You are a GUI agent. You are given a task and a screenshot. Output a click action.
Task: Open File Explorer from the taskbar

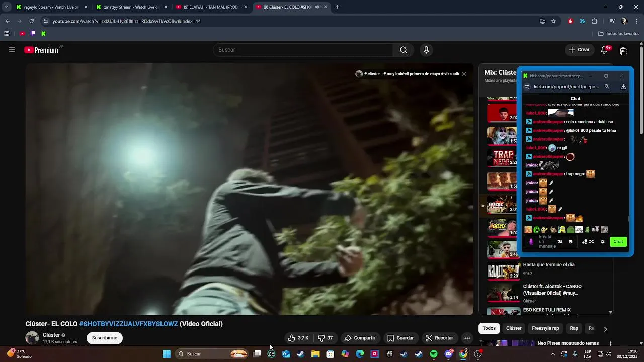[x=315, y=354]
